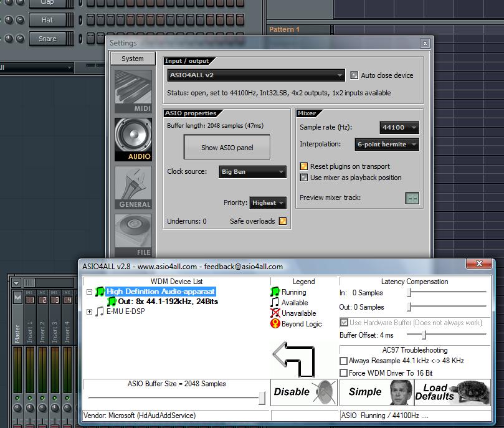Click the Latency Compensation Out slider
504x428 pixels.
pos(409,307)
